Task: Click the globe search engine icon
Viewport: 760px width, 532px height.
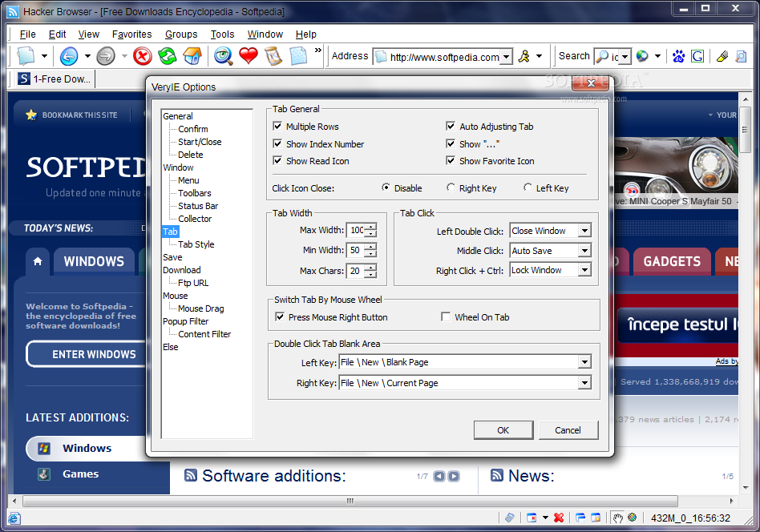Action: click(x=642, y=57)
